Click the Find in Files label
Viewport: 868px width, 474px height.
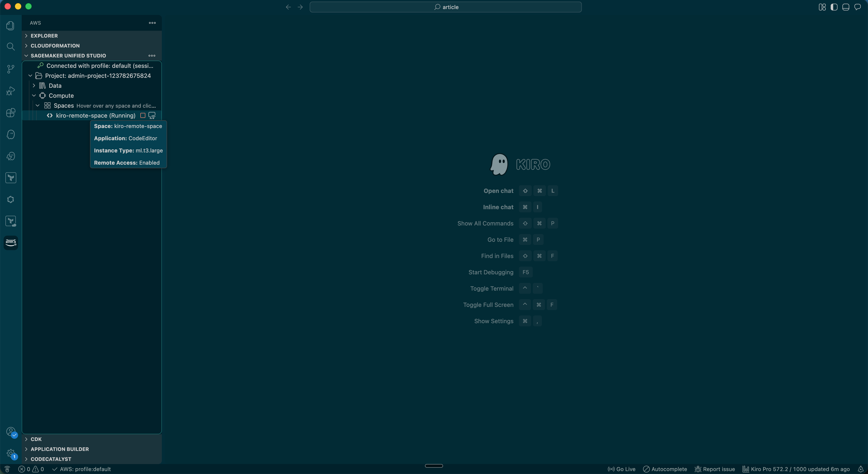click(497, 256)
